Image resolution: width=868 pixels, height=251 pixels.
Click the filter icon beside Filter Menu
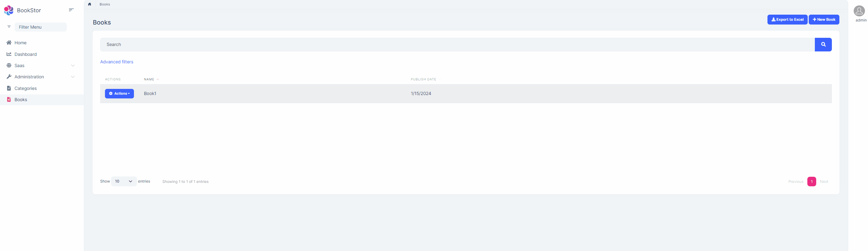point(9,27)
